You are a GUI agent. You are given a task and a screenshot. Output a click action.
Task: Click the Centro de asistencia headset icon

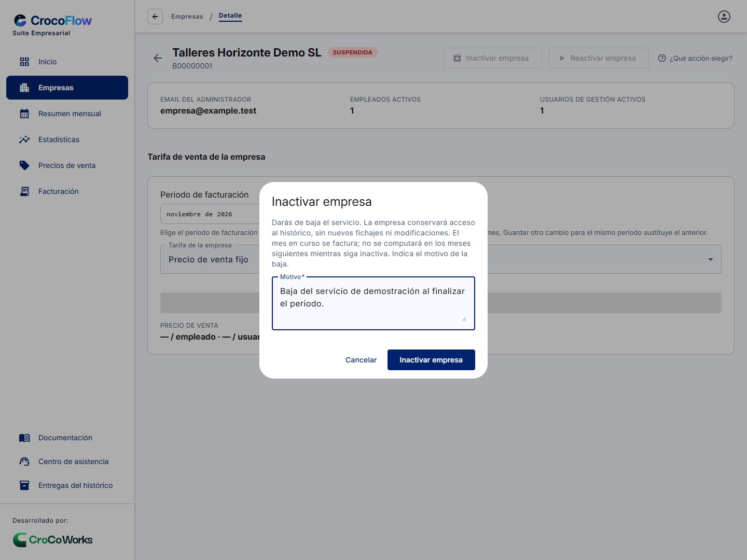pos(24,461)
